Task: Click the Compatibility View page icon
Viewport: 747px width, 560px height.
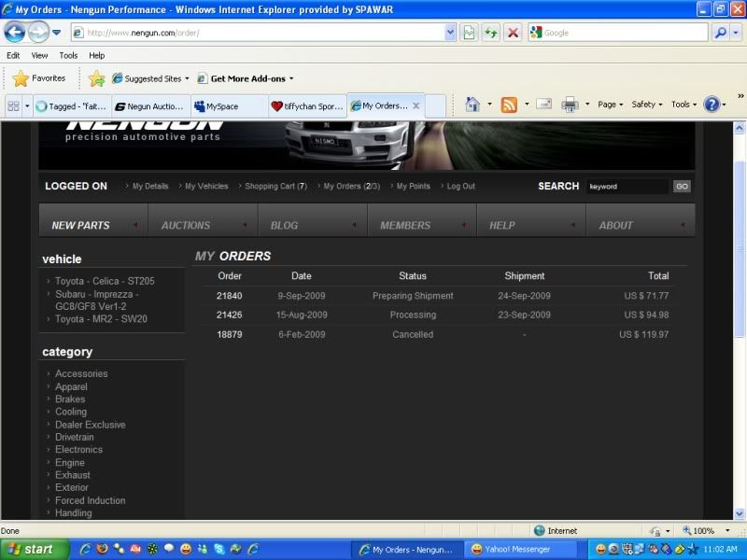Action: tap(469, 33)
